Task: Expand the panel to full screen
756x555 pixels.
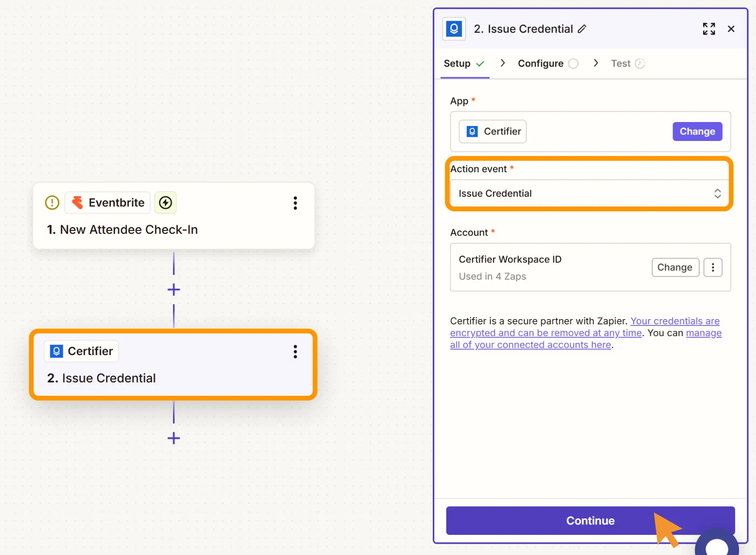Action: click(x=709, y=29)
